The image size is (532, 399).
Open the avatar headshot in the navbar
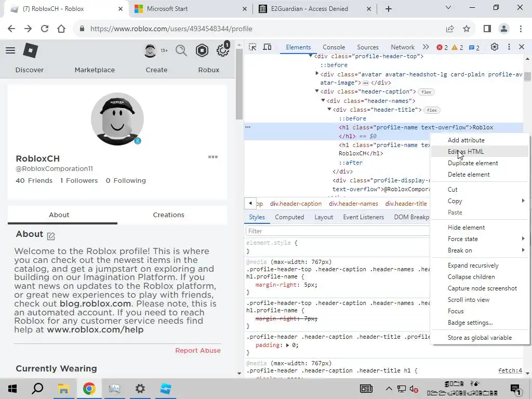coord(150,50)
